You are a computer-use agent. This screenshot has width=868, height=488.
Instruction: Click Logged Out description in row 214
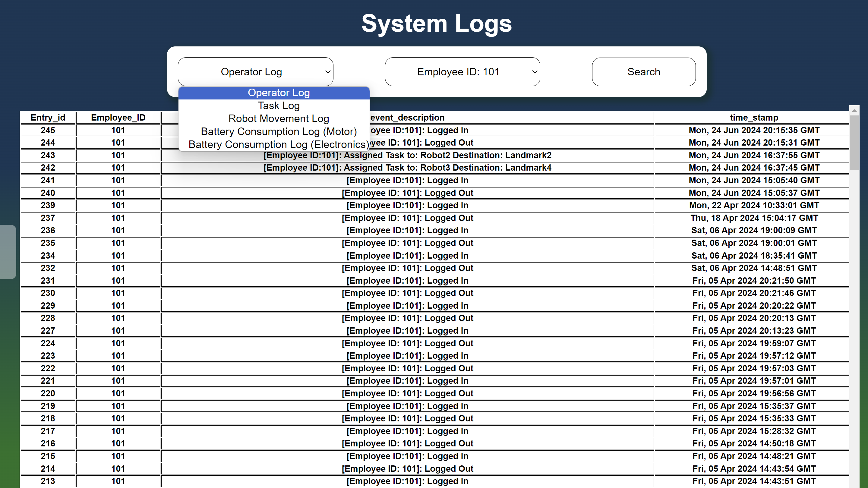pos(407,468)
